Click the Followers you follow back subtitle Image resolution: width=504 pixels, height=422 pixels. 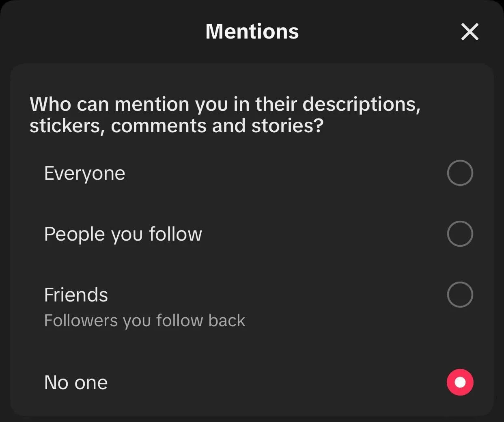pos(144,321)
